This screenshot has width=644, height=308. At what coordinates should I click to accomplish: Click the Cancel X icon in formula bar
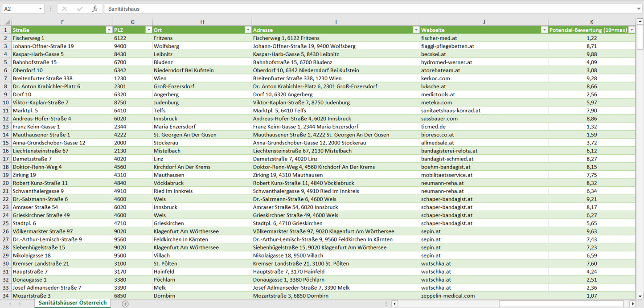(x=65, y=9)
